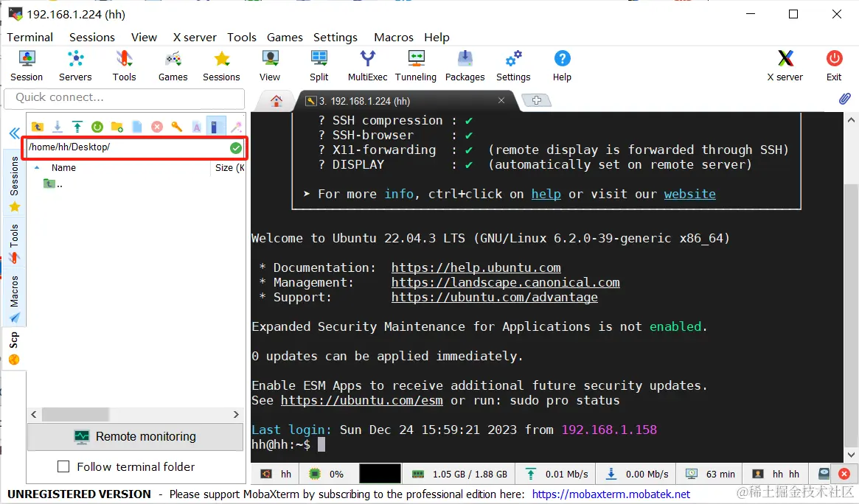Open the Sessions menu in menu bar
The image size is (859, 504).
coord(92,38)
